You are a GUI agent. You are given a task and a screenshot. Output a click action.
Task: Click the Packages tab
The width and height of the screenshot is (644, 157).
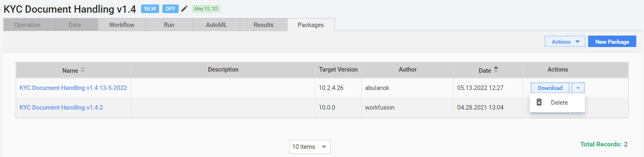[x=311, y=25]
